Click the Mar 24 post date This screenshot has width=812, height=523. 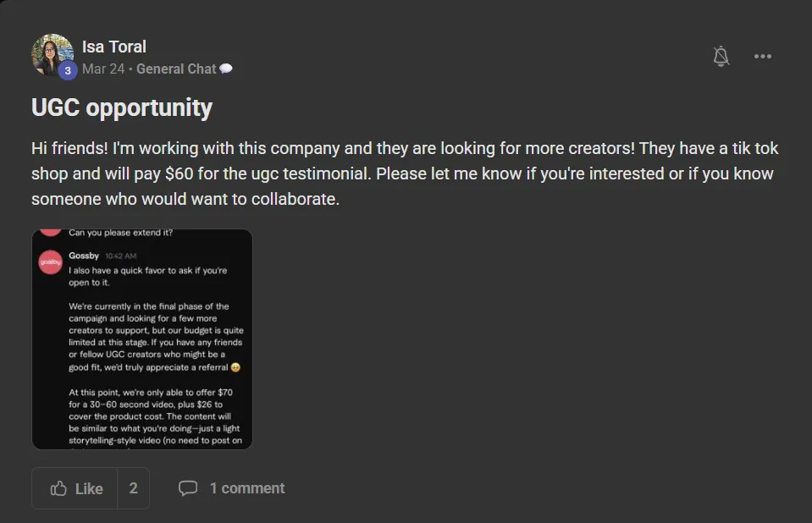[x=103, y=69]
